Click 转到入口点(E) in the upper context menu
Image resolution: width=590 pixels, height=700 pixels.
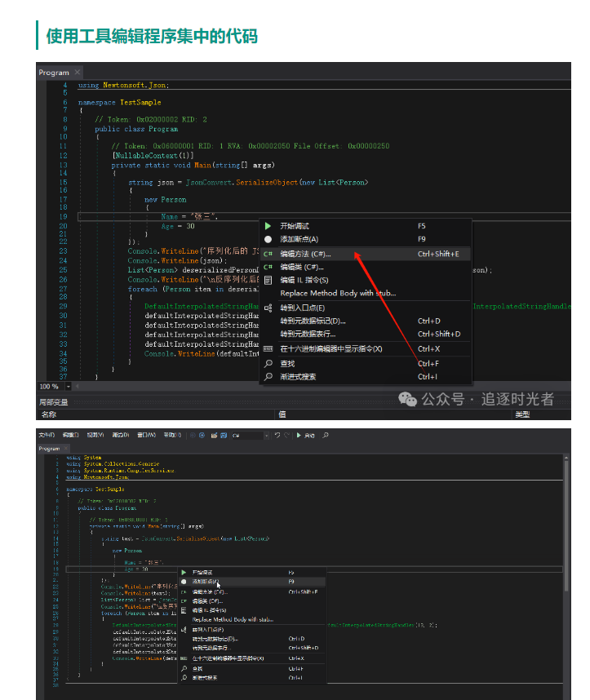(x=366, y=308)
